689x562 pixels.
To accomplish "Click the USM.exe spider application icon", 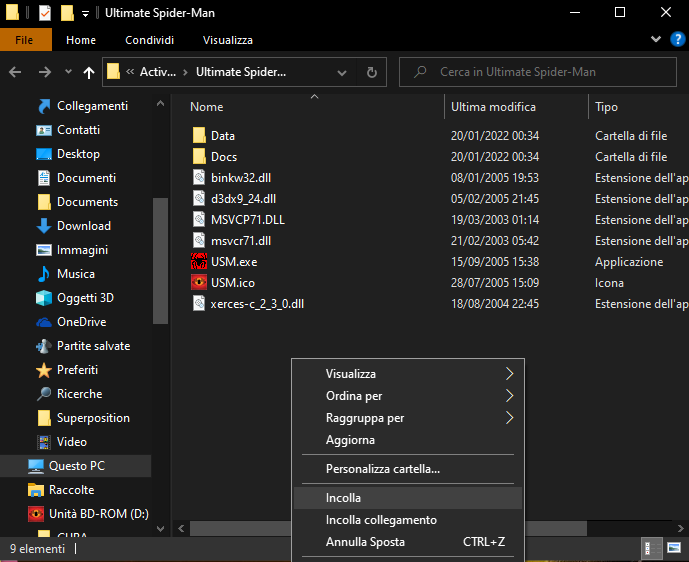I will [199, 261].
